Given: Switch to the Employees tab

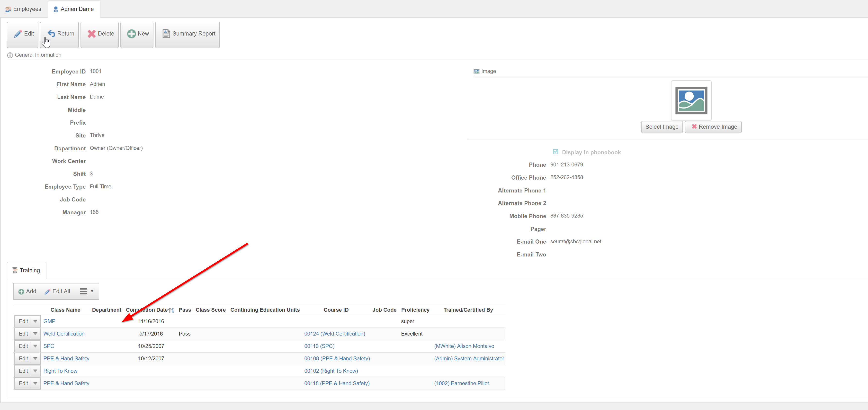Looking at the screenshot, I should [23, 9].
